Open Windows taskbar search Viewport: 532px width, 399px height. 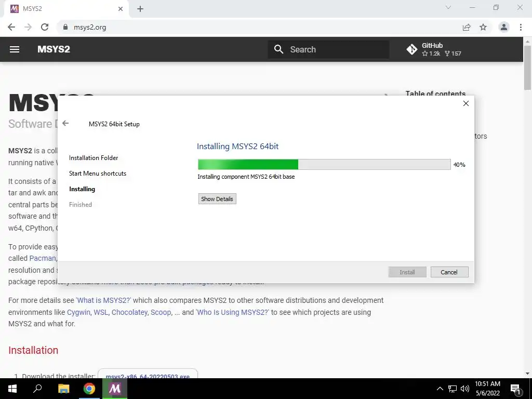point(37,389)
